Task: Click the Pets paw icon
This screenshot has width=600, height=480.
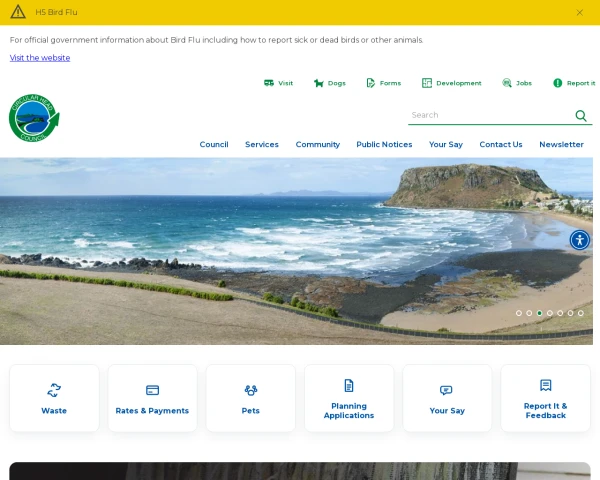Action: pos(251,390)
